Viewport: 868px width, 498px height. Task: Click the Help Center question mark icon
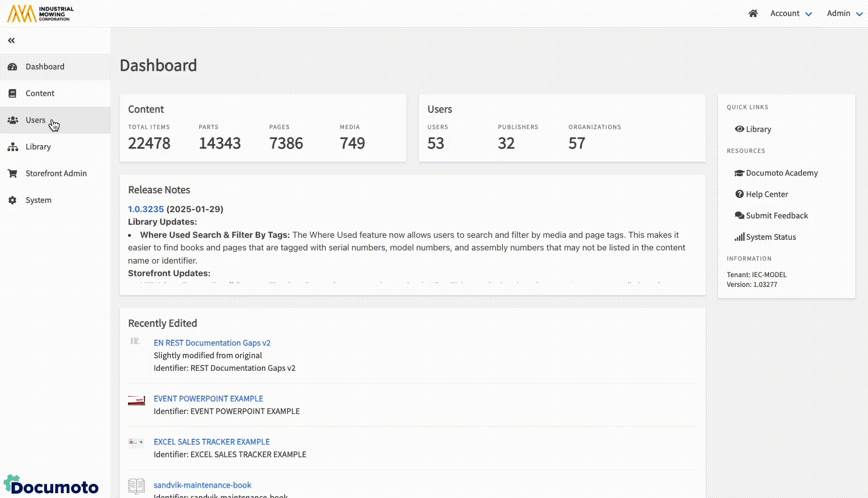(739, 194)
